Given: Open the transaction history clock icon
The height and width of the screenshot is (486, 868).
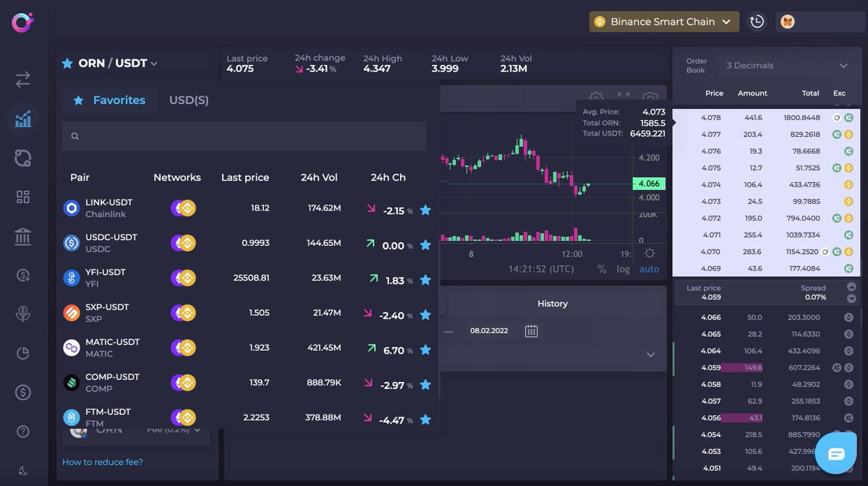Looking at the screenshot, I should (x=757, y=22).
